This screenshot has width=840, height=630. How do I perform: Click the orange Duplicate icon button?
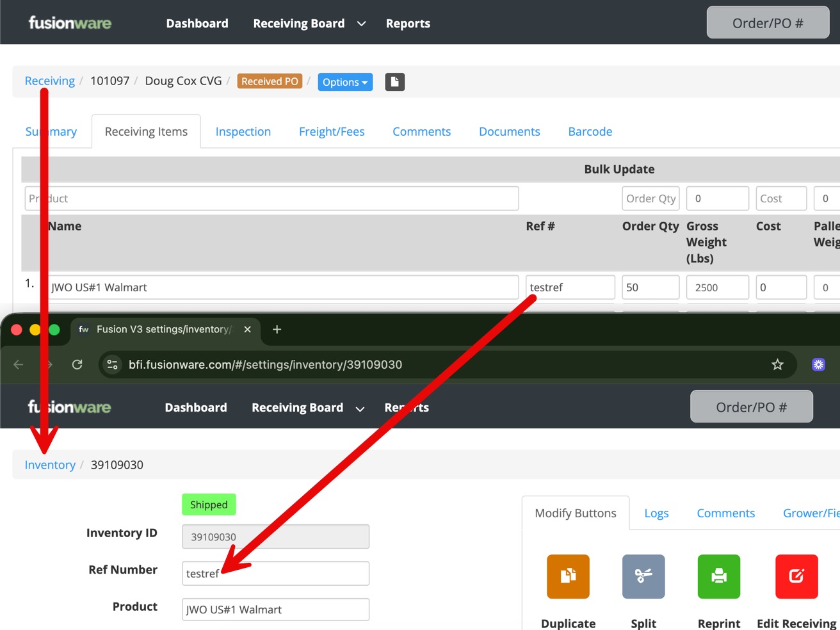568,576
